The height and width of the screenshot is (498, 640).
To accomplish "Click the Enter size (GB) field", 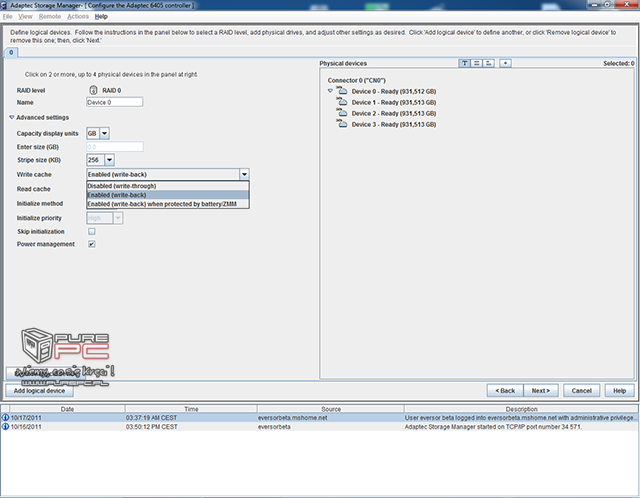I will (x=115, y=147).
